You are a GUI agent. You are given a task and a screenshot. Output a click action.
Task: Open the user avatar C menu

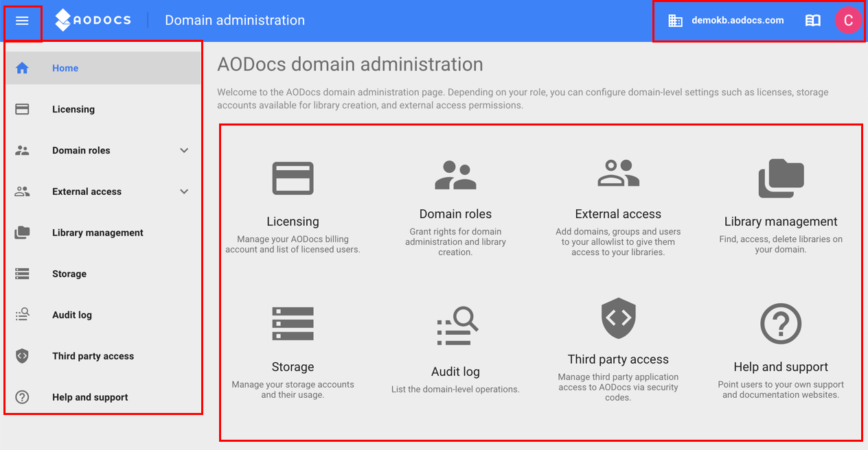[848, 21]
